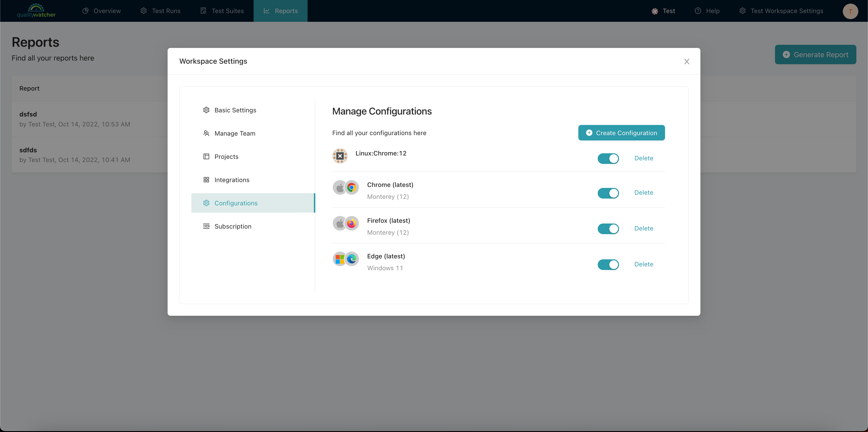Toggle the Firefox (latest) configuration switch
The height and width of the screenshot is (432, 868).
click(608, 228)
